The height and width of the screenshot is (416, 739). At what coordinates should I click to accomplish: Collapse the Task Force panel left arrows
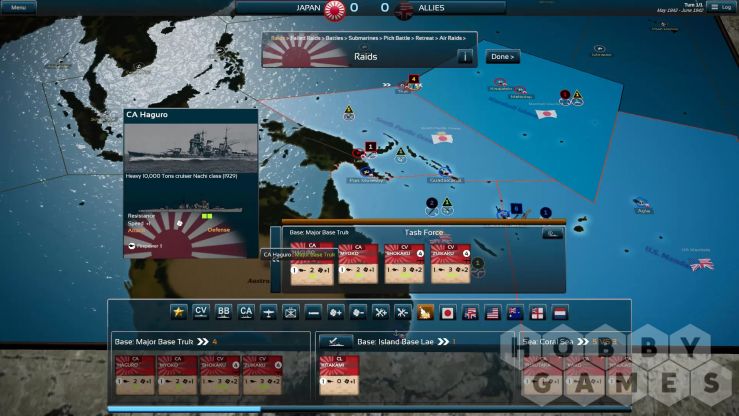pos(276,259)
